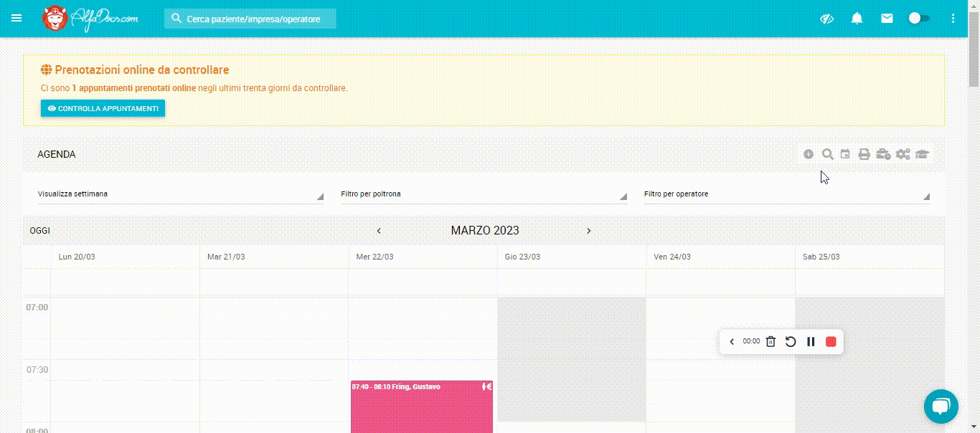This screenshot has height=433, width=980.
Task: Click the search magnifier in header field
Action: click(x=176, y=19)
